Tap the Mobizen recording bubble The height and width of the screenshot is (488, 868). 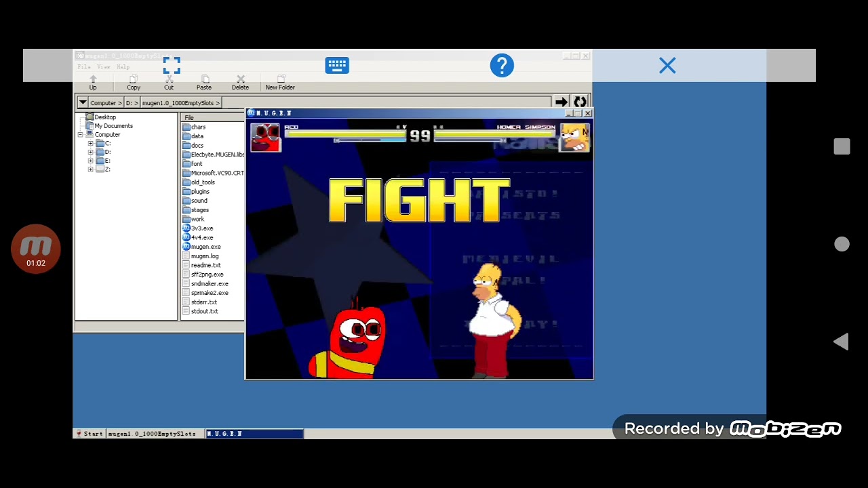point(36,249)
